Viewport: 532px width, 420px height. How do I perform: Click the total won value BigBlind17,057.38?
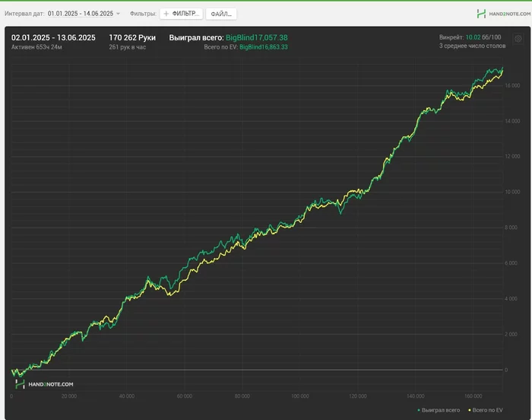coord(257,38)
